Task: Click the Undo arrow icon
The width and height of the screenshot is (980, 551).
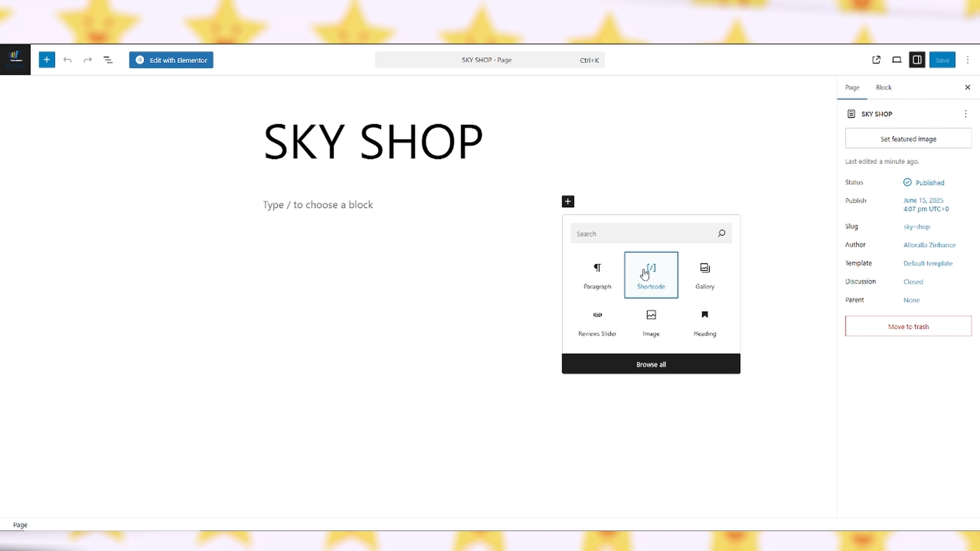Action: 67,60
